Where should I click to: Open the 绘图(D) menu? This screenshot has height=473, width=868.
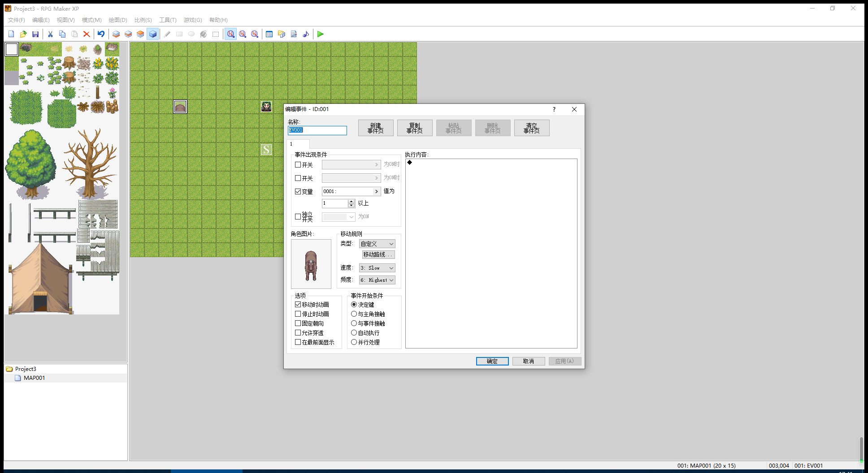click(x=118, y=20)
